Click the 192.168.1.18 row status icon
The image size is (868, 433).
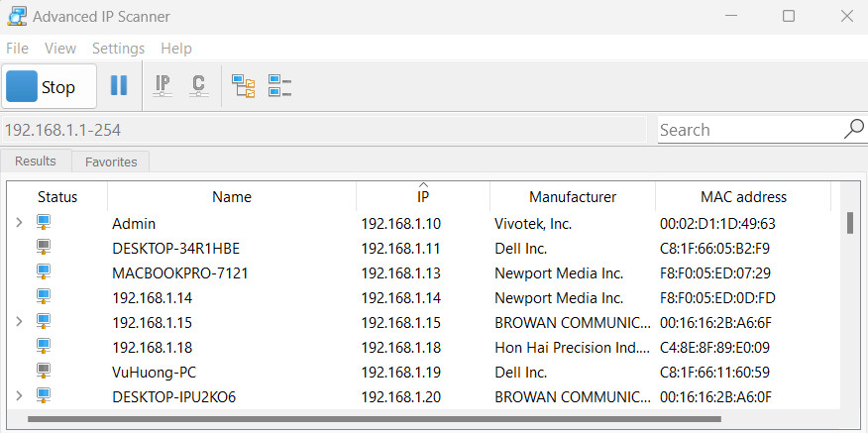tap(44, 347)
